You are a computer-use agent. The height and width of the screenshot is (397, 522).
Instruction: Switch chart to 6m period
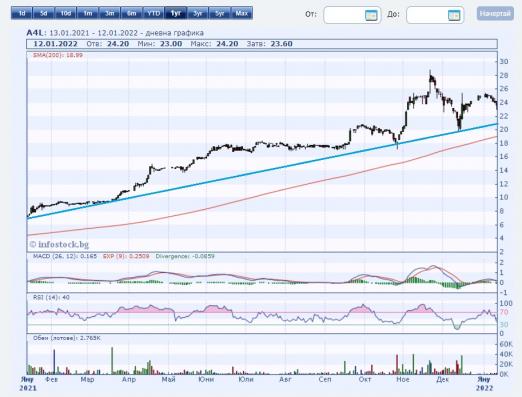[x=132, y=13]
